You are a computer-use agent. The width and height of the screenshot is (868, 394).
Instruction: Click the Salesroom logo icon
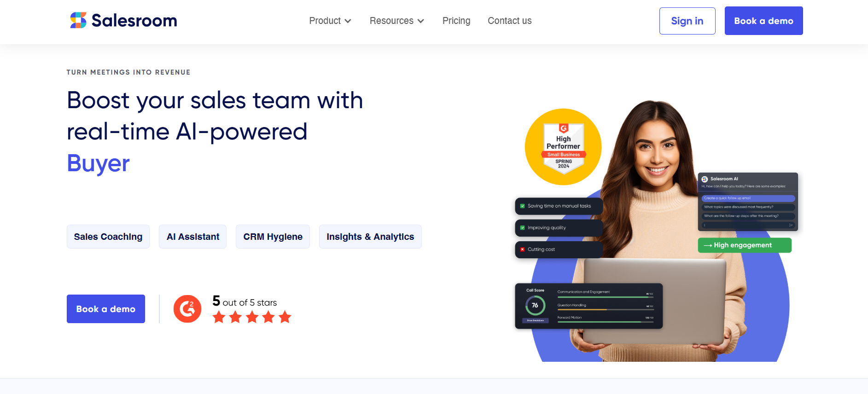click(x=78, y=20)
